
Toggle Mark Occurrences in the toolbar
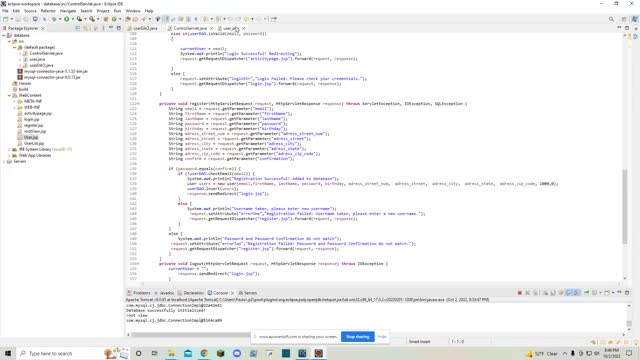coord(166,19)
